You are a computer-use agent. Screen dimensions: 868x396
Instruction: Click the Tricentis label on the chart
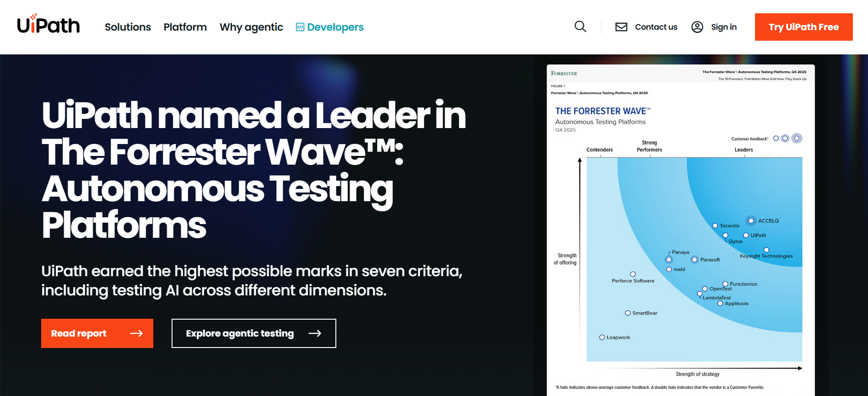click(729, 226)
